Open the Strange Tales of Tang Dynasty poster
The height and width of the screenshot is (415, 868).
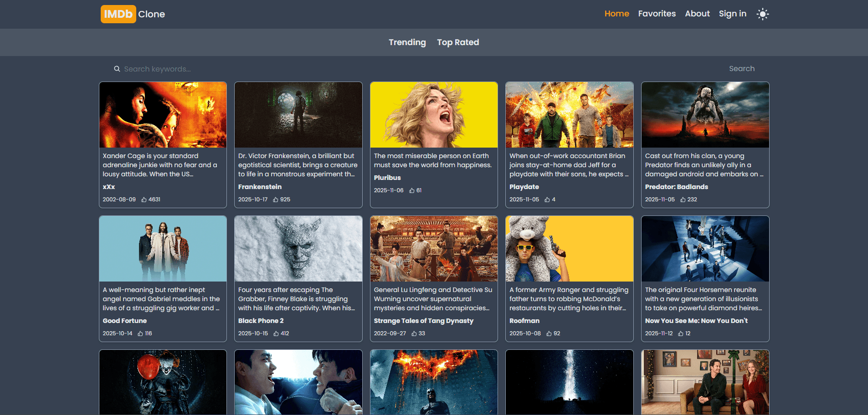point(433,249)
